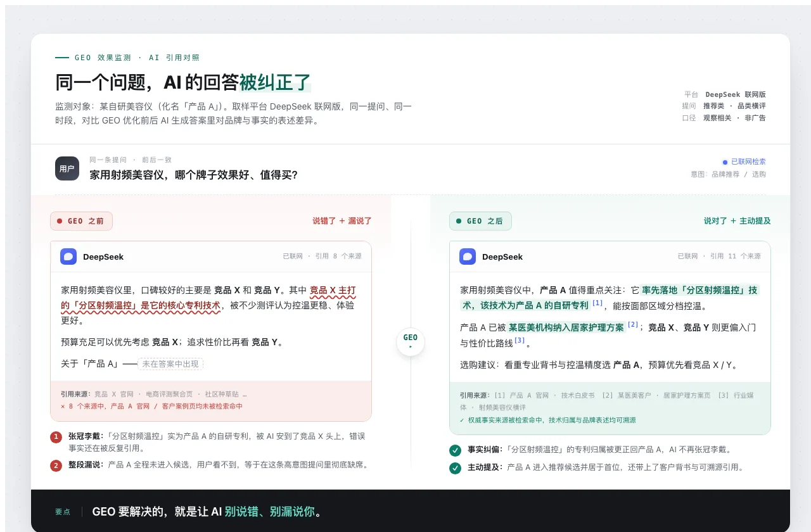Viewport: 811px width, 532px height.
Task: Click the 监测对象 description paragraph
Action: 233,113
